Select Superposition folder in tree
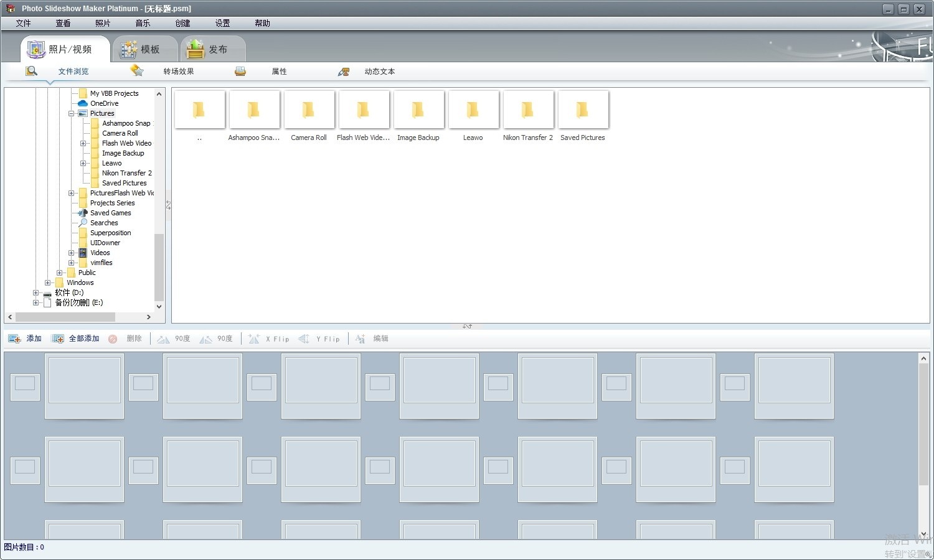 click(110, 233)
